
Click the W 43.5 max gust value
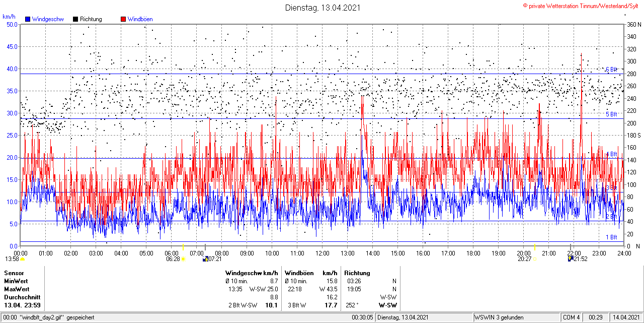click(x=328, y=289)
